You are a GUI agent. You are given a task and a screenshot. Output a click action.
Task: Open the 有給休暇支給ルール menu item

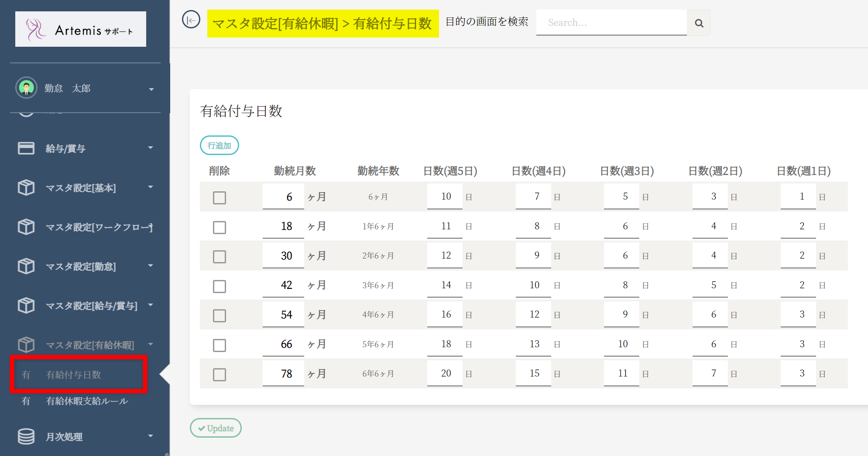pyautogui.click(x=87, y=401)
